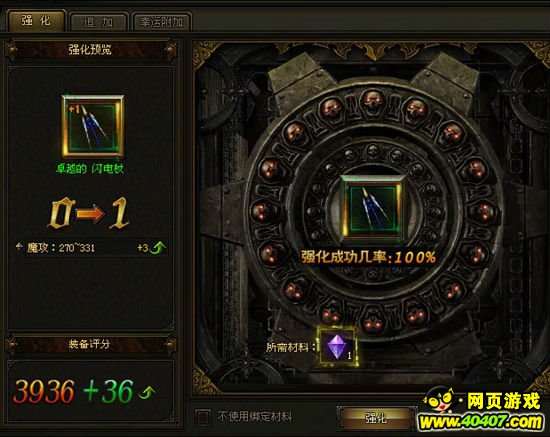Click the green arrow beside +3 bonus
This screenshot has height=437, width=550.
(158, 248)
